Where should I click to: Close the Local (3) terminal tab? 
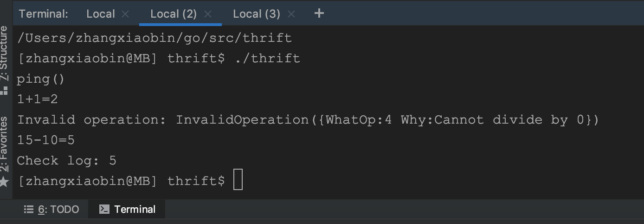291,14
